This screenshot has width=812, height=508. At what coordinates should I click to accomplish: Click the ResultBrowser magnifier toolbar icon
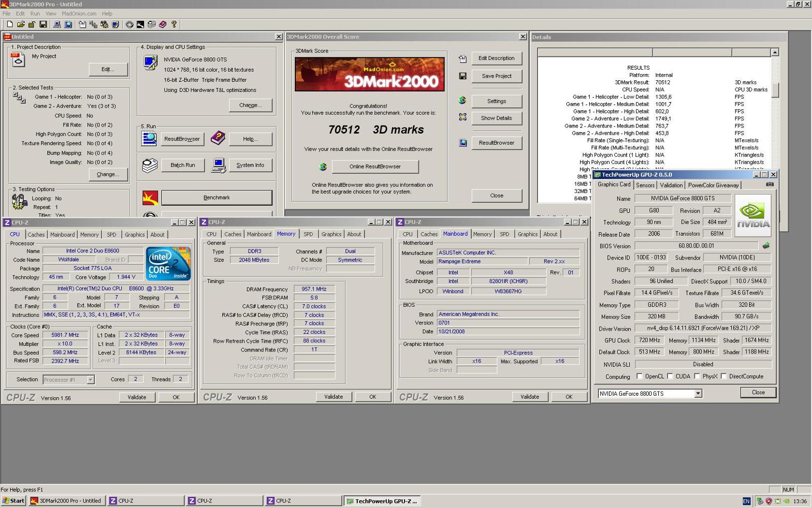[69, 24]
